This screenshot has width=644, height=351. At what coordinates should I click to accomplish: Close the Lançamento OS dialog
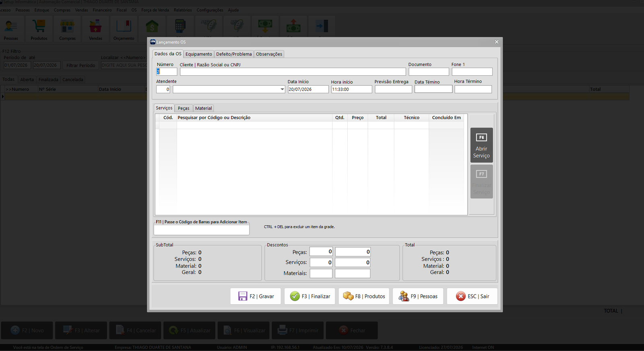(497, 42)
